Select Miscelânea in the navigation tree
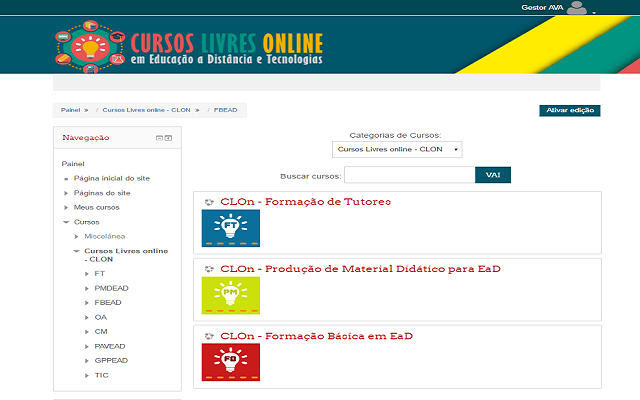Viewport: 640px width, 400px height. click(104, 236)
